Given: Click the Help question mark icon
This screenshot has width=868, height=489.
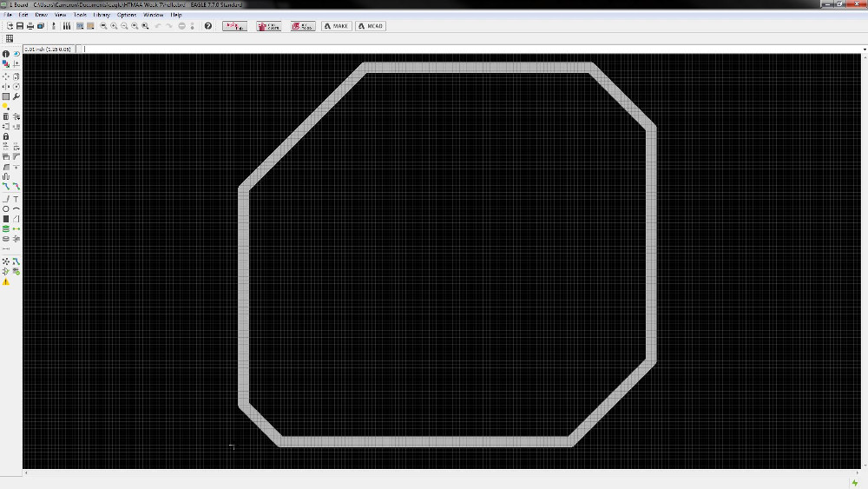Looking at the screenshot, I should pyautogui.click(x=208, y=26).
